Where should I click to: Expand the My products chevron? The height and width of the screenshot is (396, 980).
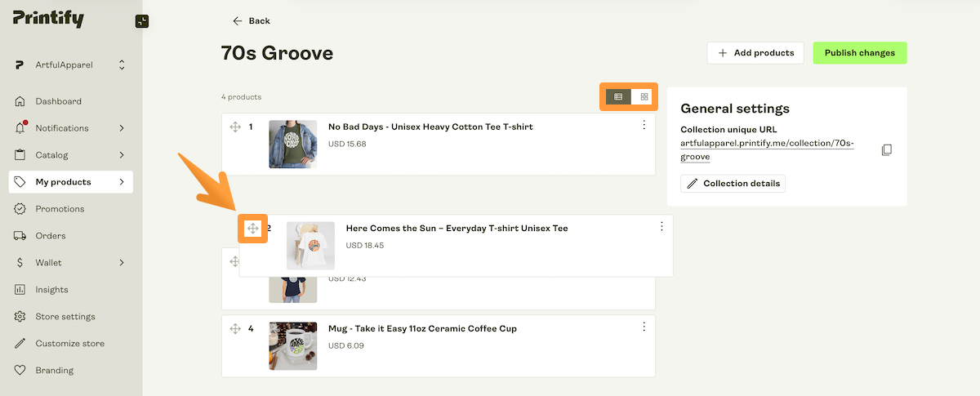click(x=122, y=182)
